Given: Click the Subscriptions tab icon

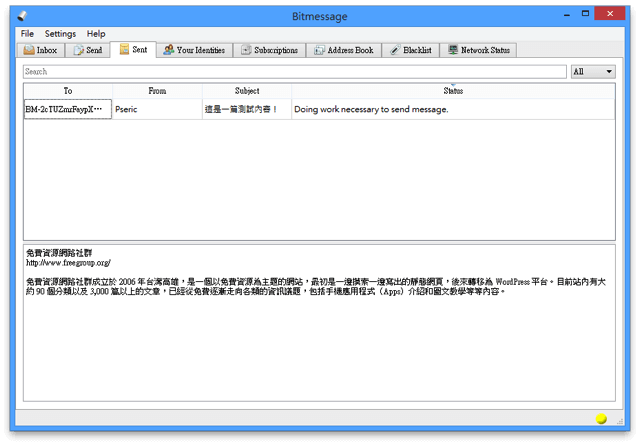Looking at the screenshot, I should [246, 50].
